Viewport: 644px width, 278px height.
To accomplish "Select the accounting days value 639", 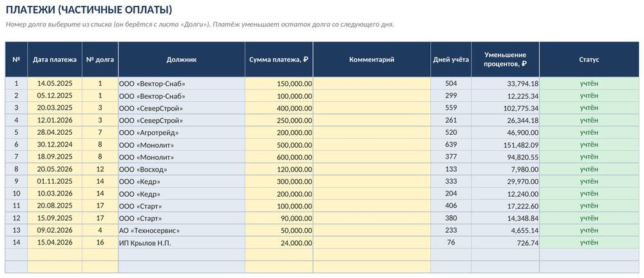I will coord(451,144).
